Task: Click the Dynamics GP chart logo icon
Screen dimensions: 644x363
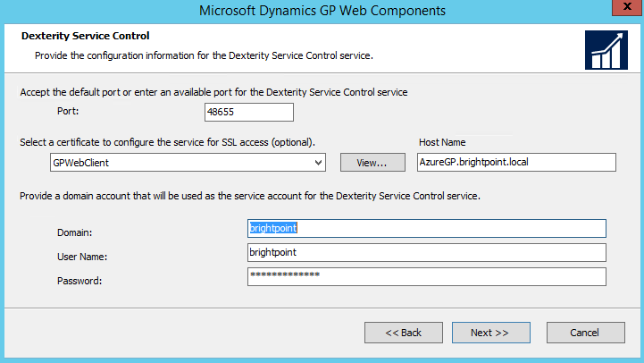Action: 606,49
